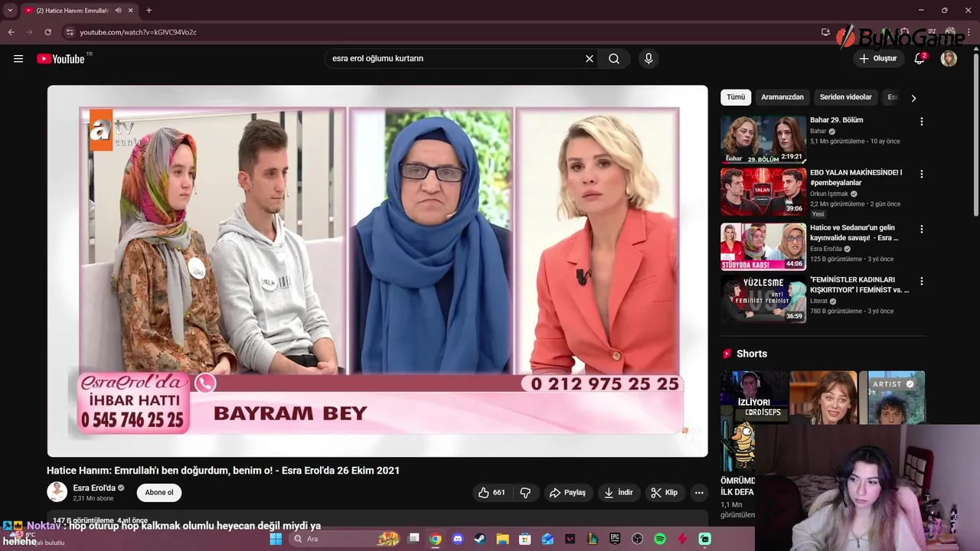Run search with the magnifier button
Screen dimensions: 980x551
click(x=614, y=58)
